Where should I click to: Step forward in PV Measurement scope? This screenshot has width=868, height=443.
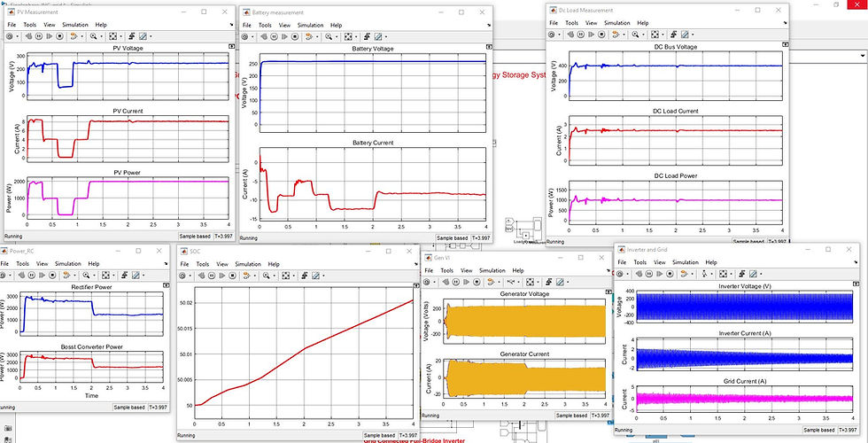[x=50, y=36]
